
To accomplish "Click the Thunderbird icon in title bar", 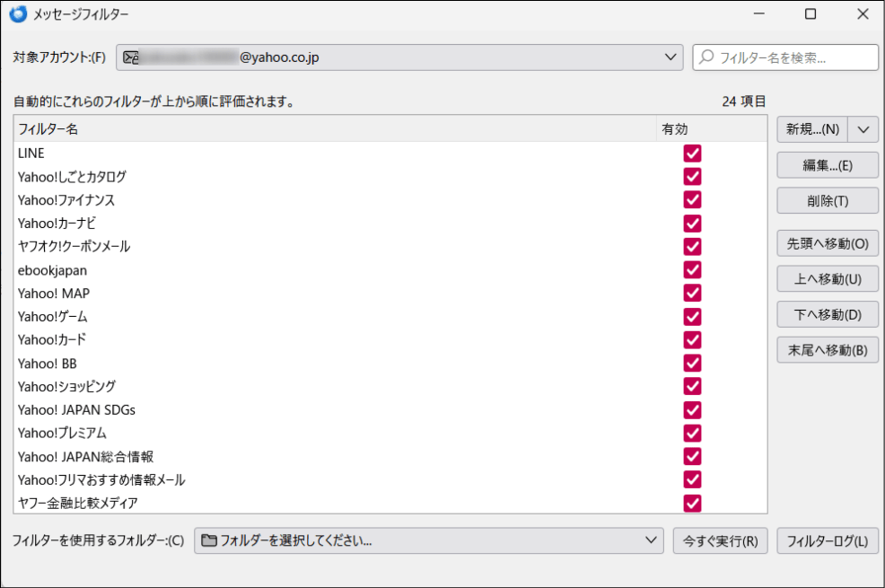I will (x=16, y=14).
